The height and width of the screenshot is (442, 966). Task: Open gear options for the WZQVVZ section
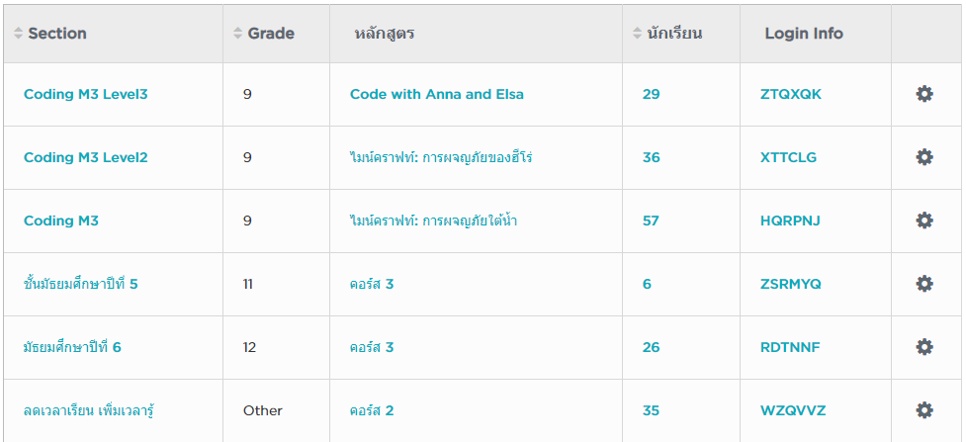(924, 410)
